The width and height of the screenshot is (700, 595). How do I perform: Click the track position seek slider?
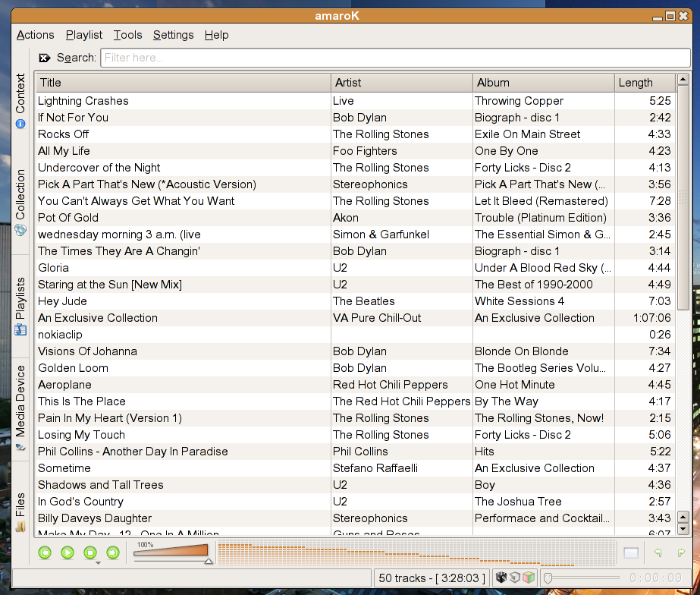coord(582,578)
